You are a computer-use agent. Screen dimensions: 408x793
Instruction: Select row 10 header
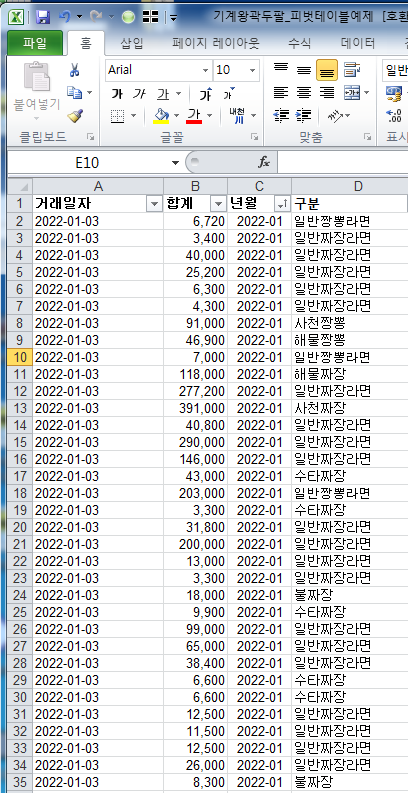20,357
